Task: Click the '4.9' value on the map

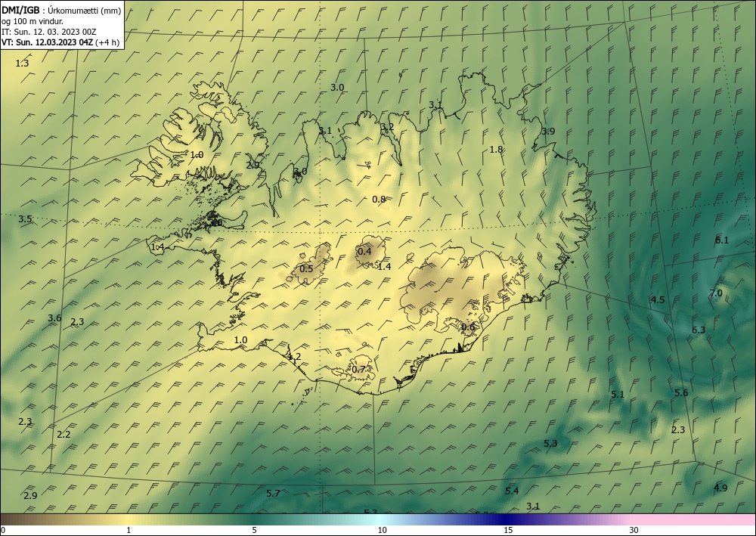Action: coord(720,488)
